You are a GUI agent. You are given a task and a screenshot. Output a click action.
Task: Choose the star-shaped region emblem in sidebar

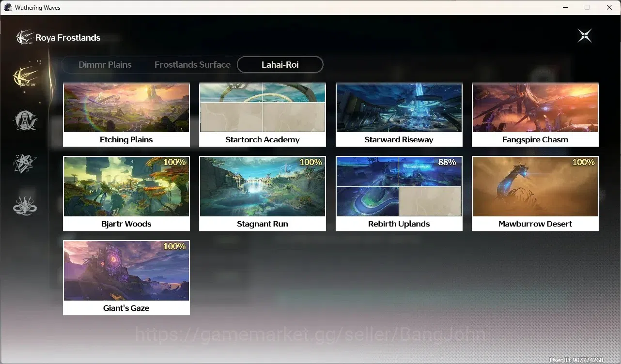tap(25, 163)
